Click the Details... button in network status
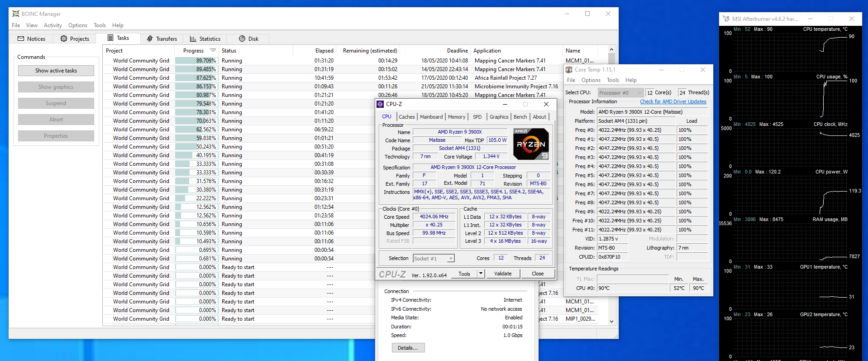This screenshot has width=868, height=361. pyautogui.click(x=408, y=348)
